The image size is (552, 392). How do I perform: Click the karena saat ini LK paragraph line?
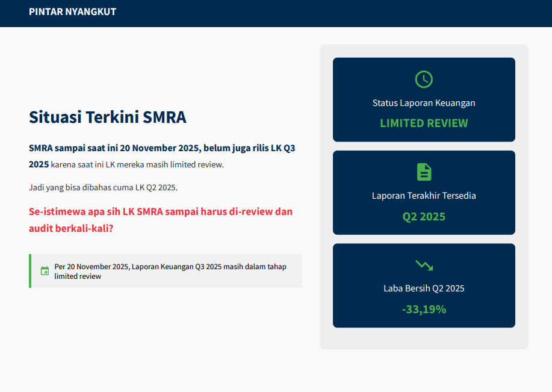click(137, 164)
